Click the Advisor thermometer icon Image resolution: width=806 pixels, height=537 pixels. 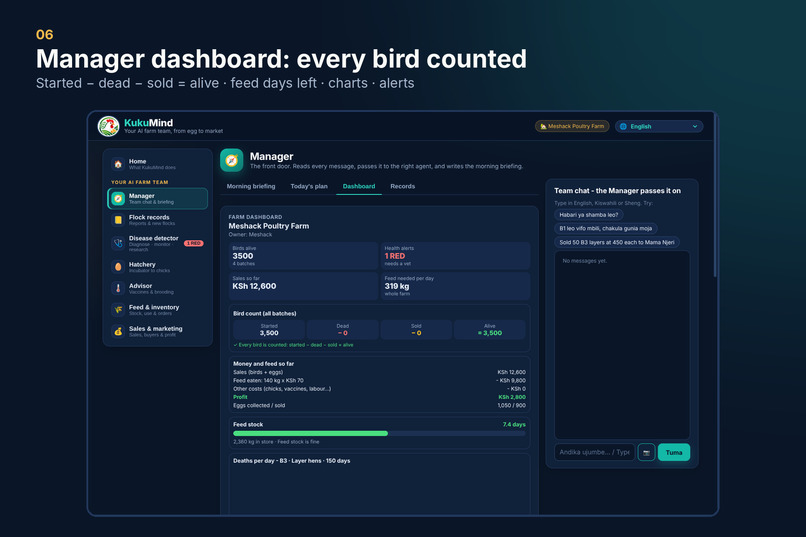click(118, 288)
